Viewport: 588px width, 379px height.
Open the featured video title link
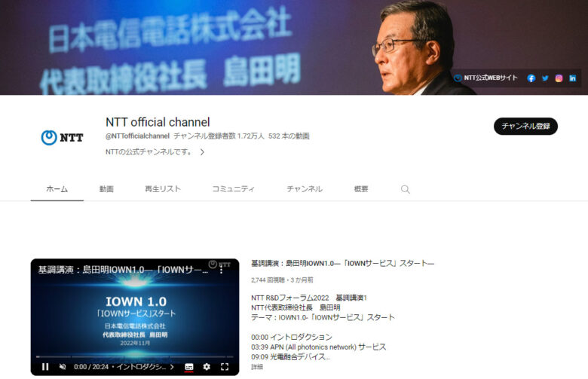click(343, 263)
